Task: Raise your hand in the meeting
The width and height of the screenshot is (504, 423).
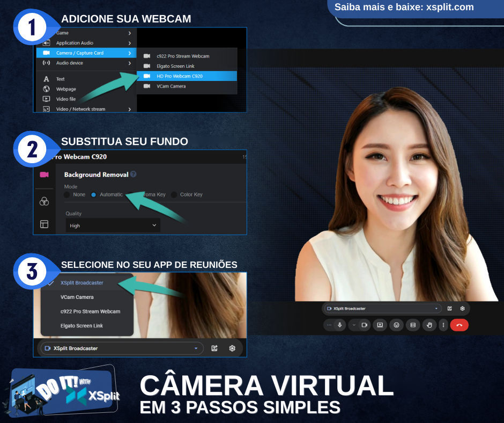Action: (x=429, y=325)
